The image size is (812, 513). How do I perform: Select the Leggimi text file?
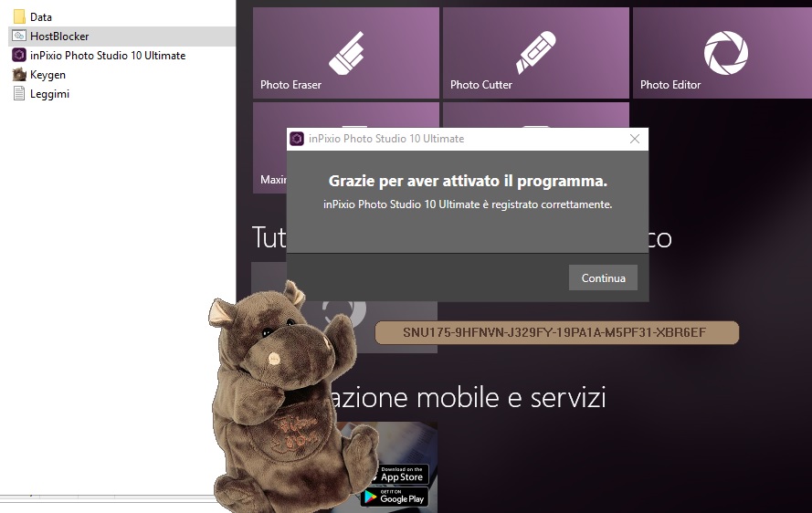tap(49, 94)
